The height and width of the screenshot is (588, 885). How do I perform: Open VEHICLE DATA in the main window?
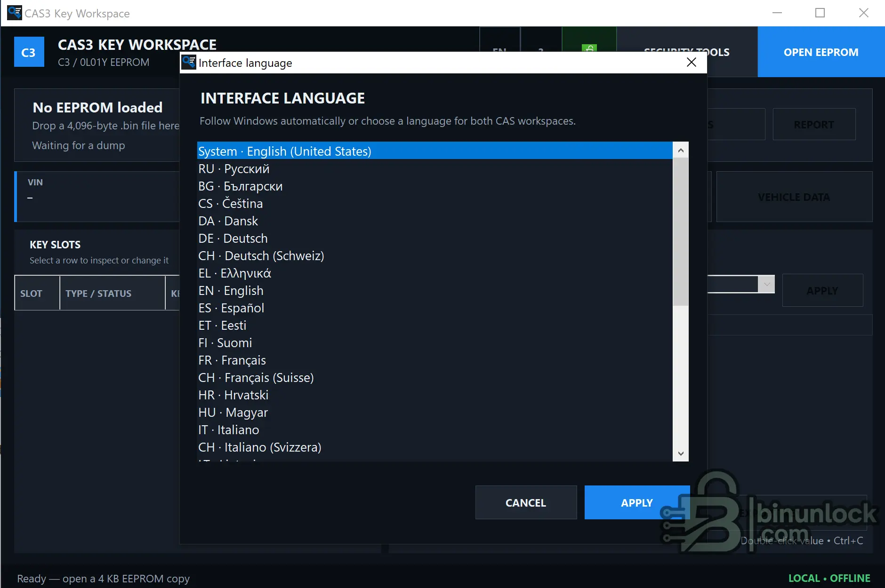794,197
